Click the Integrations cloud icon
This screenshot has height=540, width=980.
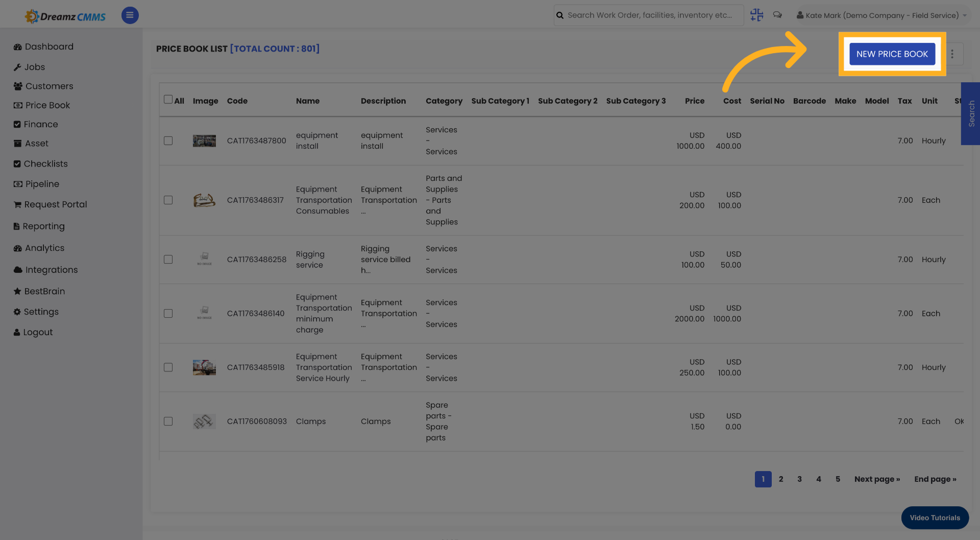pyautogui.click(x=18, y=270)
